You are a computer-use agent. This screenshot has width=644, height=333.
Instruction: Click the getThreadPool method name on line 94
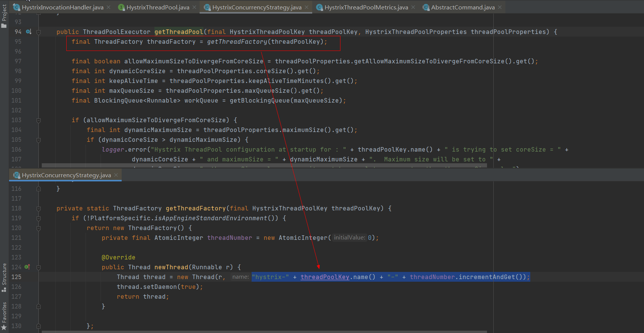[179, 32]
